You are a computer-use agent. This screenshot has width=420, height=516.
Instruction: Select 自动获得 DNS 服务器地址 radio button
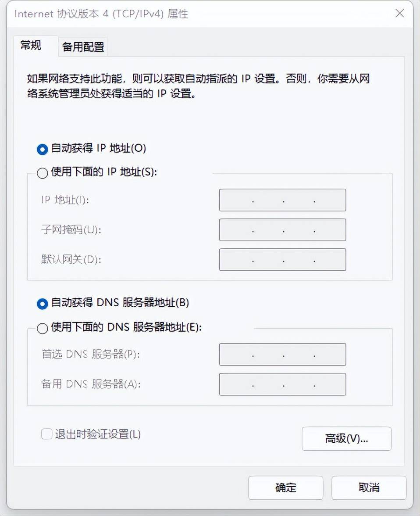(x=43, y=304)
